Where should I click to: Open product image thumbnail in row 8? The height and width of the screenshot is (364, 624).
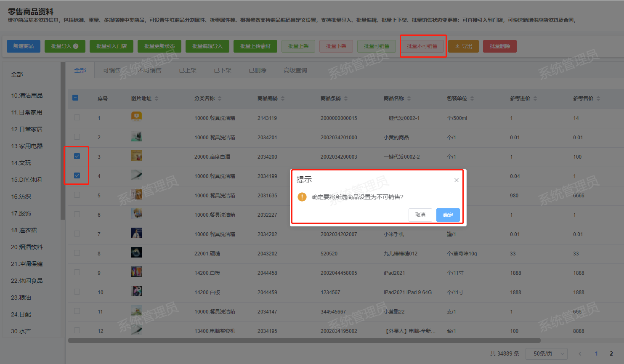136,252
